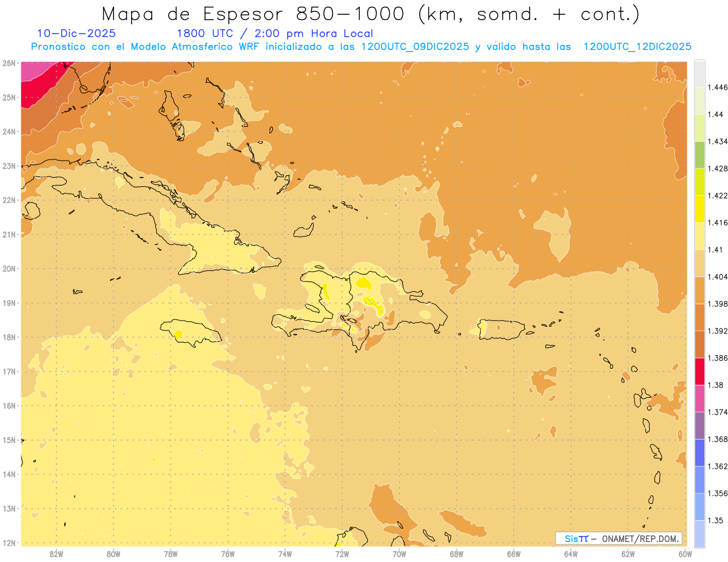Click the 15N latitude label

pos(8,440)
